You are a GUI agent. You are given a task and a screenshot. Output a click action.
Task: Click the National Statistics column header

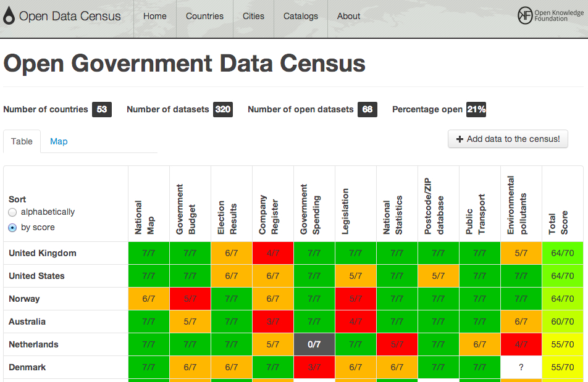[x=397, y=204]
